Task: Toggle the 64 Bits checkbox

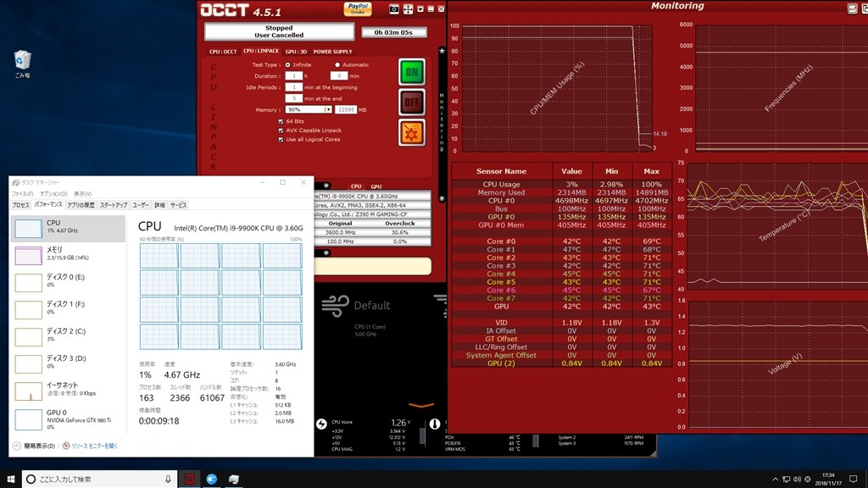Action: [x=281, y=121]
